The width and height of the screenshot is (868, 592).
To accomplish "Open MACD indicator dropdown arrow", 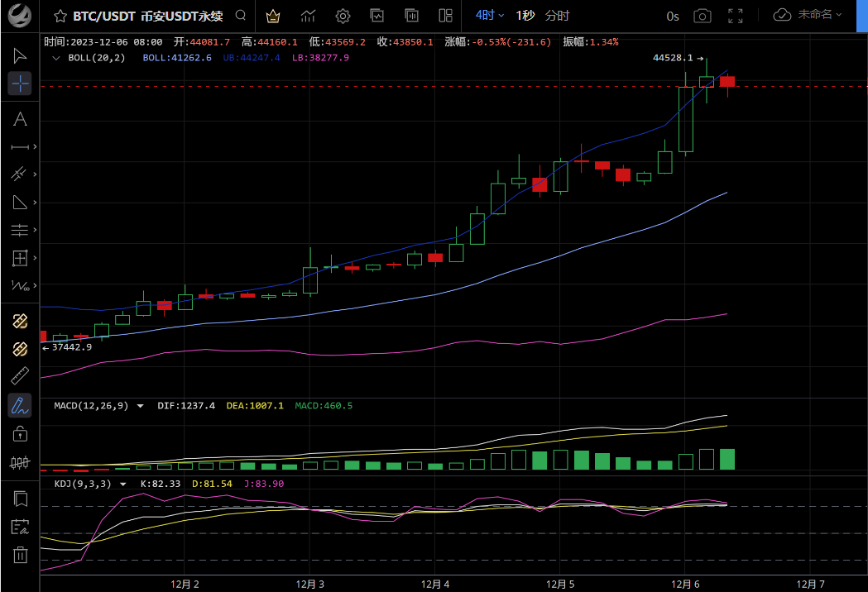I will tap(141, 406).
